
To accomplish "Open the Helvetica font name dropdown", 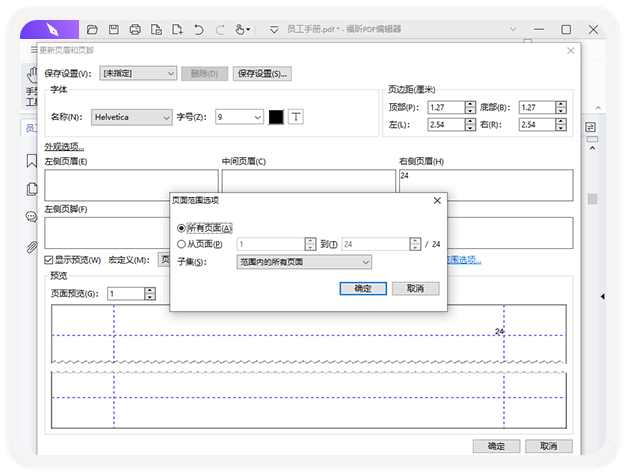I will tap(132, 117).
